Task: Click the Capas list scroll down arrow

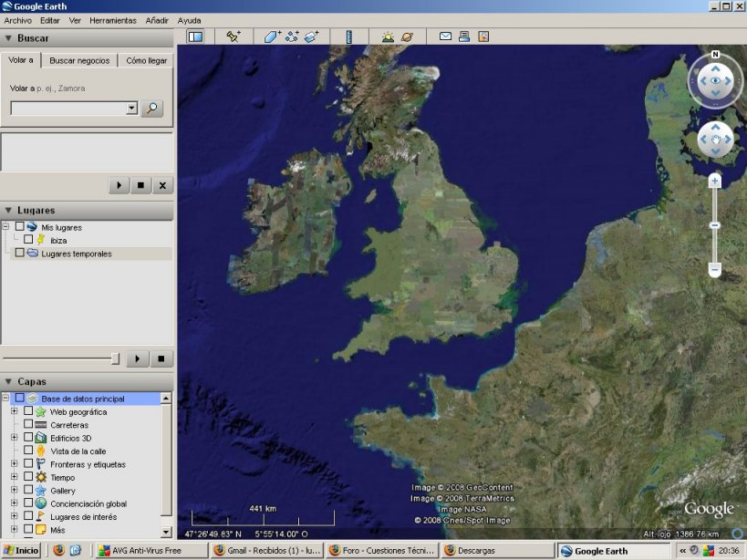Action: [166, 532]
